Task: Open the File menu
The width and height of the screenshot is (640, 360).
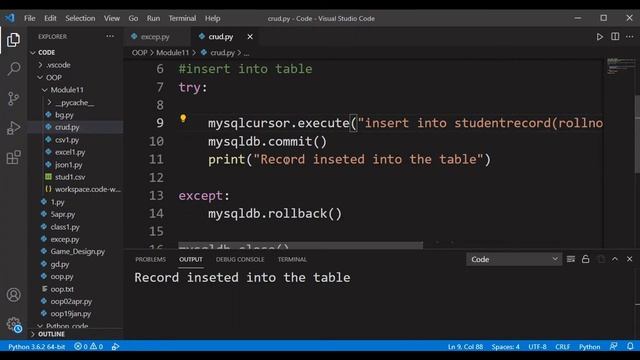Action: [29, 18]
